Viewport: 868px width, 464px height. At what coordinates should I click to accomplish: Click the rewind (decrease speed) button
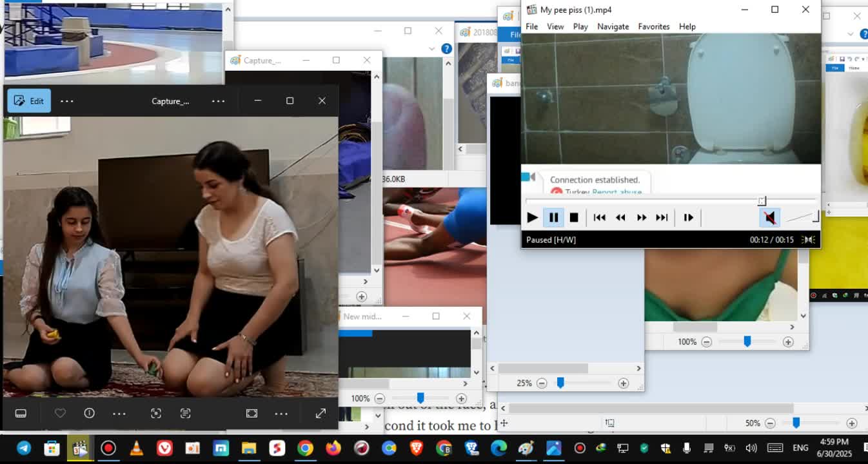(620, 218)
